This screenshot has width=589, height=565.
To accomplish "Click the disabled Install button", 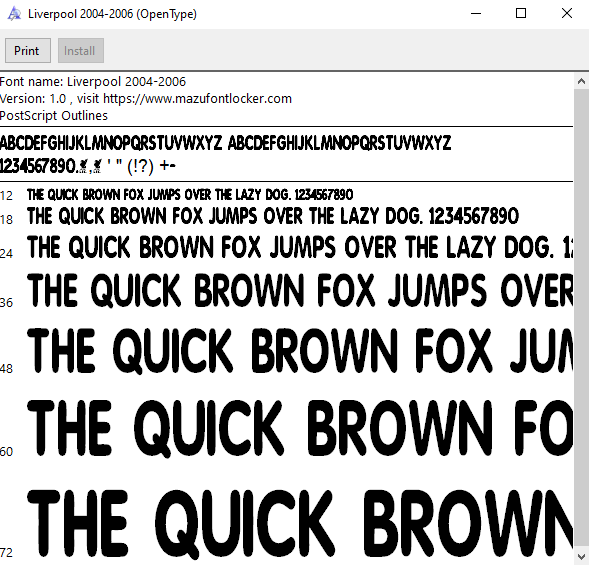I will pyautogui.click(x=81, y=50).
